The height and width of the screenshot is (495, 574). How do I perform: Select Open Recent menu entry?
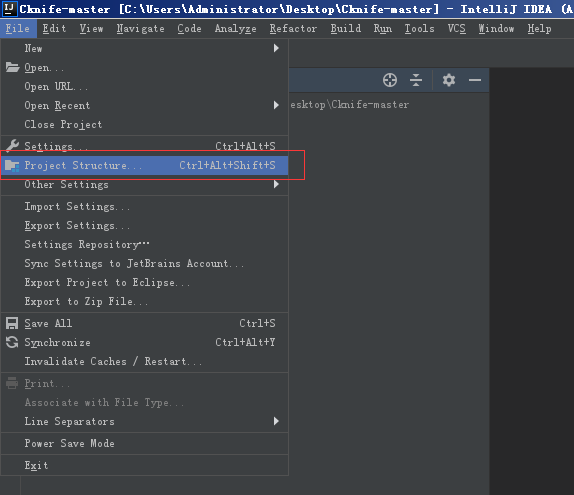point(144,105)
